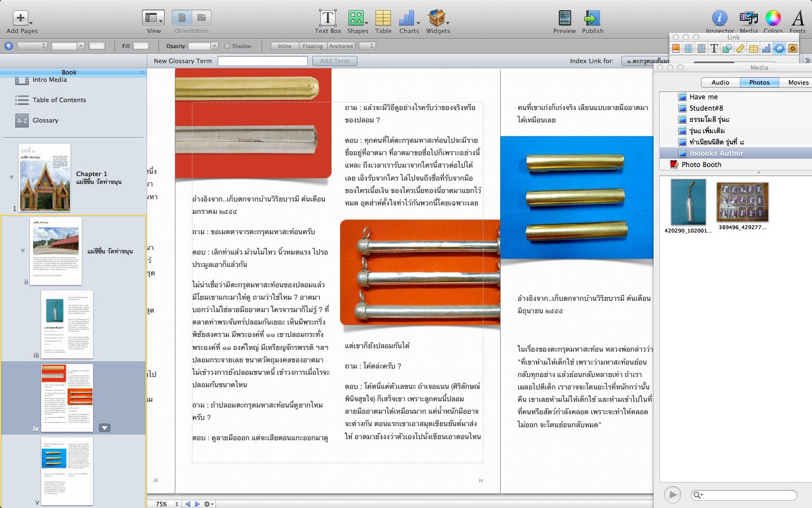
Task: Collapse the Chapter 1 disclosure triangle
Action: pyautogui.click(x=11, y=177)
